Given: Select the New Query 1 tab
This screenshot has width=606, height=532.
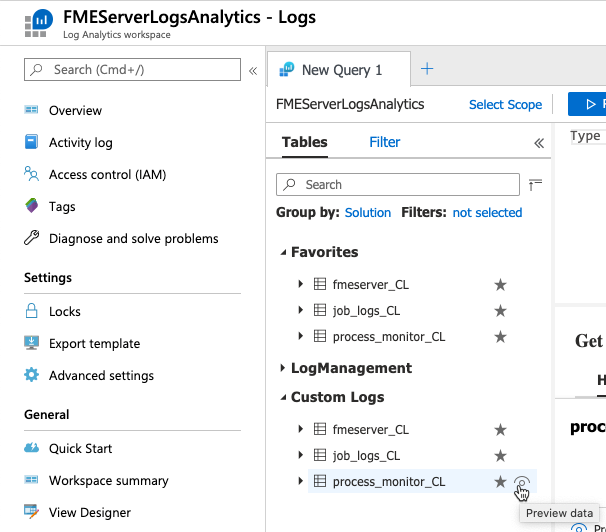Looking at the screenshot, I should pos(339,70).
